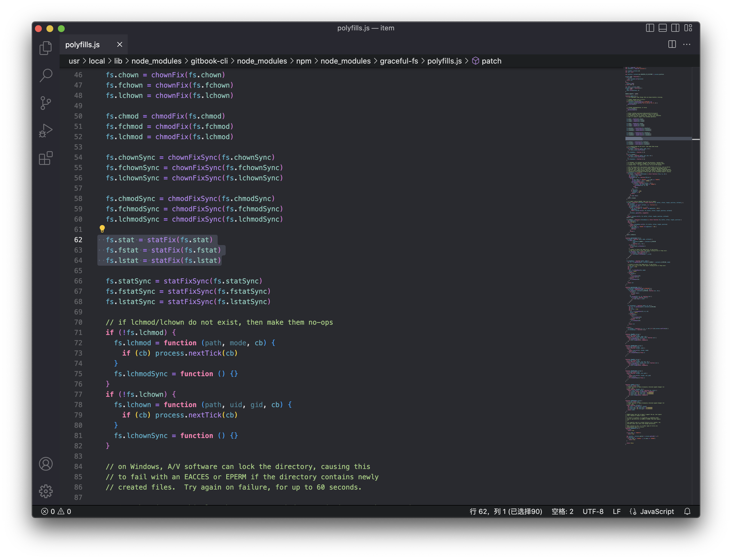This screenshot has height=560, width=732.
Task: Toggle the bottom panel visibility
Action: pos(662,28)
